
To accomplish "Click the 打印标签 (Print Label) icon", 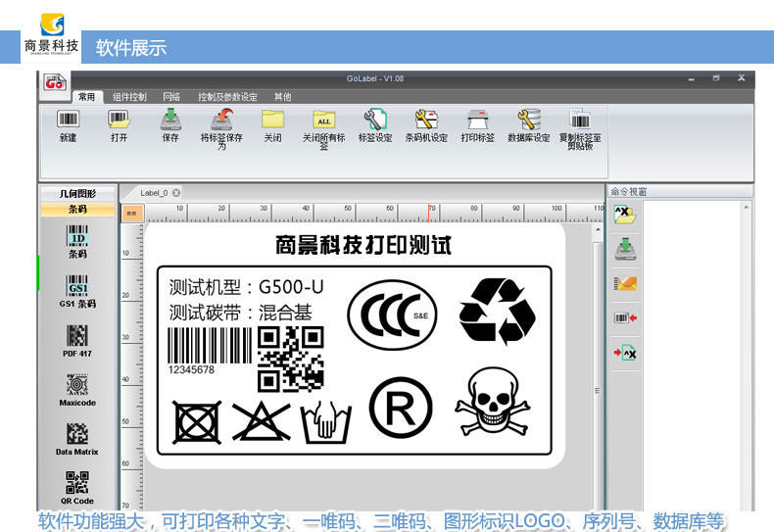I will coord(477,119).
